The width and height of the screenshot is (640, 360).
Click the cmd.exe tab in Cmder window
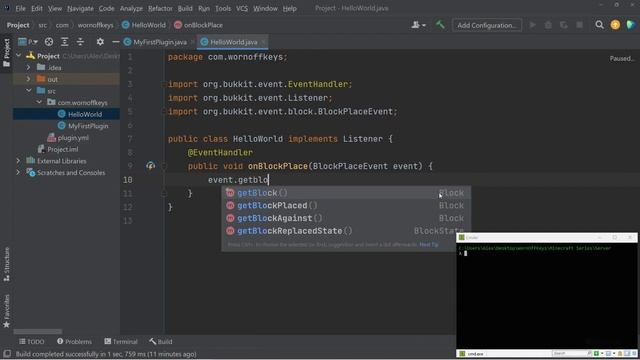pos(472,353)
